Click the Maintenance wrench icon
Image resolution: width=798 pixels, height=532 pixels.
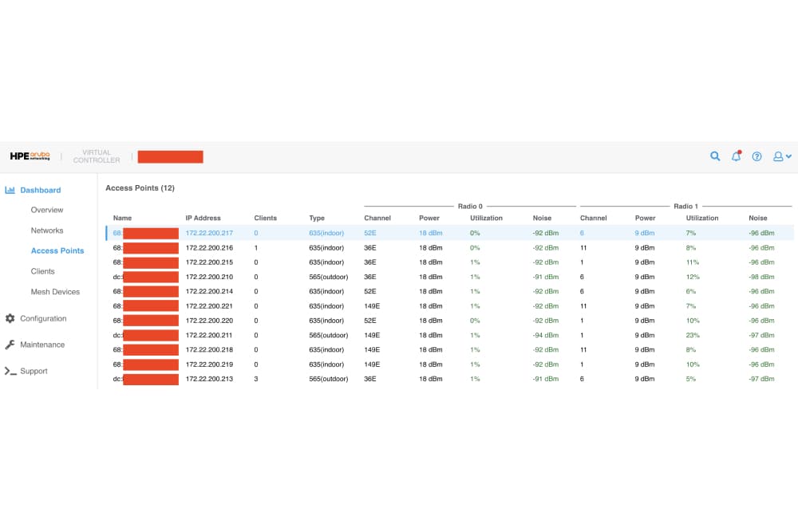10,345
